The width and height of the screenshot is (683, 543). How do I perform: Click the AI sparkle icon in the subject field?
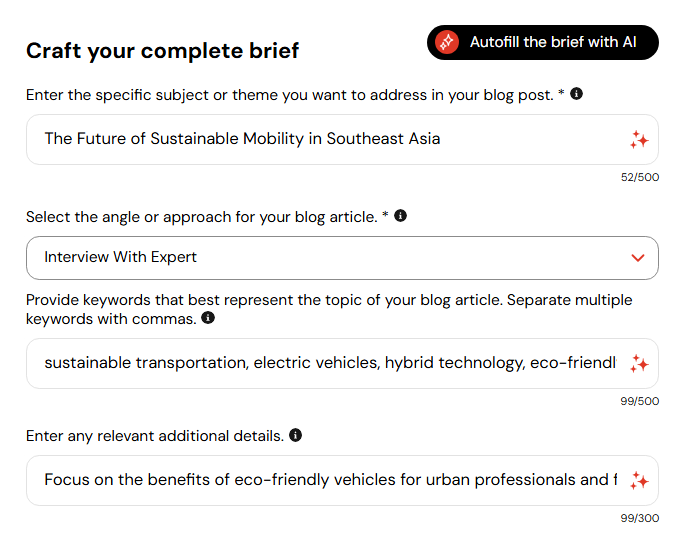coord(639,140)
